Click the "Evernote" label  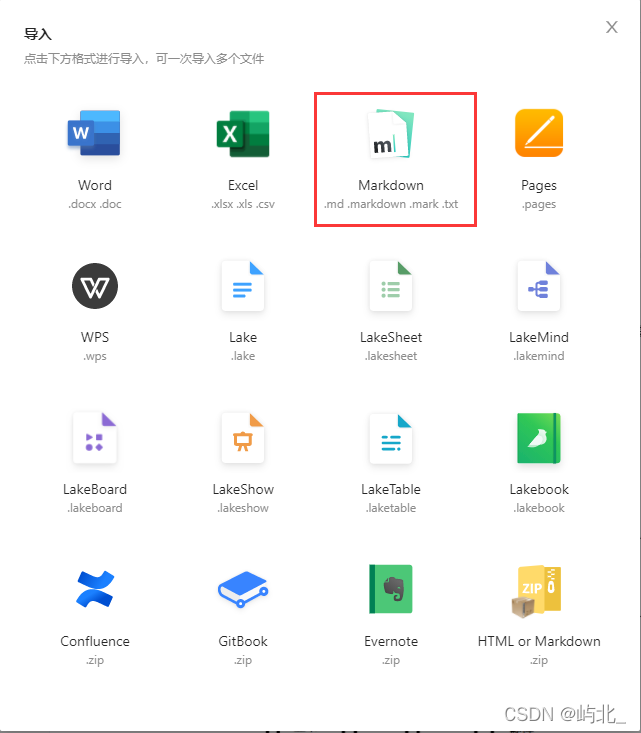[x=391, y=641]
